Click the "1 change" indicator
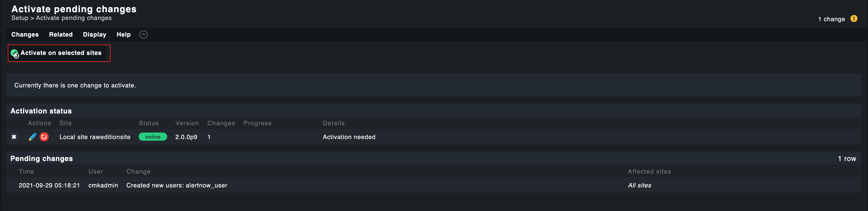Screen dimensions: 868x211 pyautogui.click(x=831, y=19)
